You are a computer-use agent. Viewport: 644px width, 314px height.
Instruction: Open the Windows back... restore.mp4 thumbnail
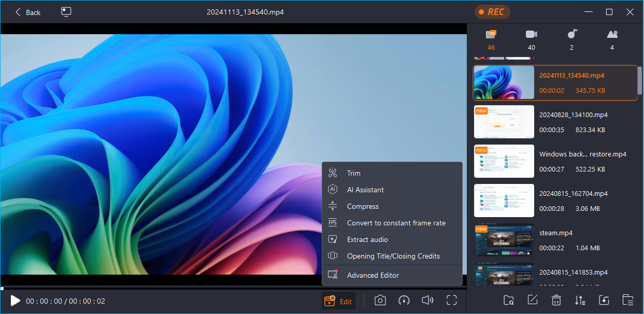504,161
